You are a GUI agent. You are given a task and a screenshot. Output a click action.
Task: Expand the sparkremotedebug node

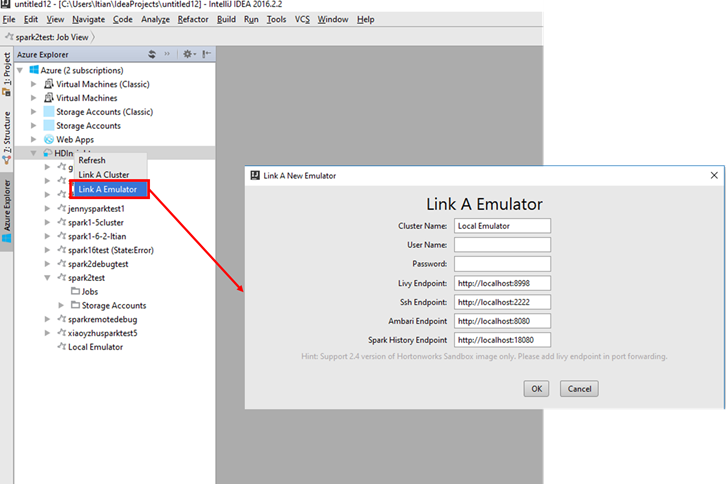click(47, 319)
